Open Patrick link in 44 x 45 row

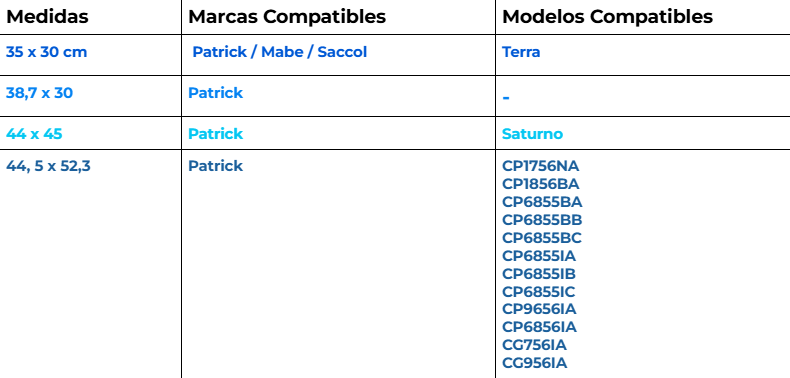[216, 134]
